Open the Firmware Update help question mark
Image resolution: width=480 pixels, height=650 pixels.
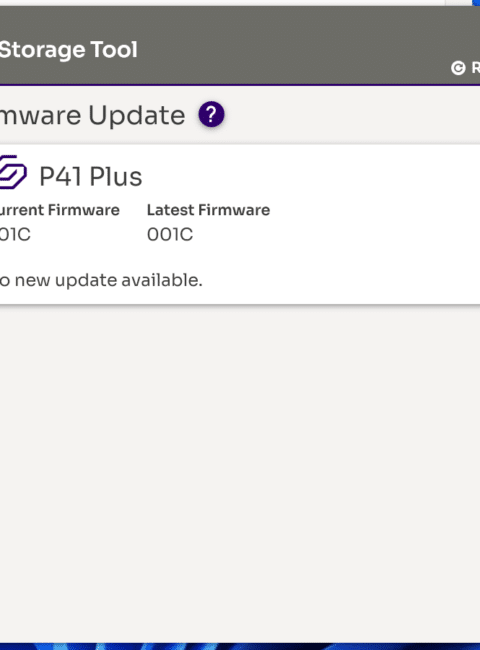[x=211, y=114]
